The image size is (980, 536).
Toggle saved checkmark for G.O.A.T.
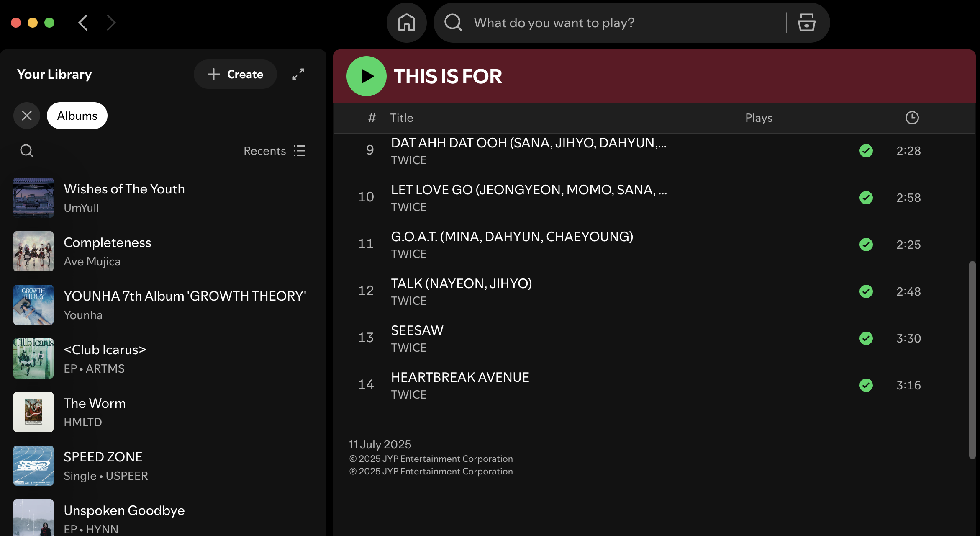point(866,245)
